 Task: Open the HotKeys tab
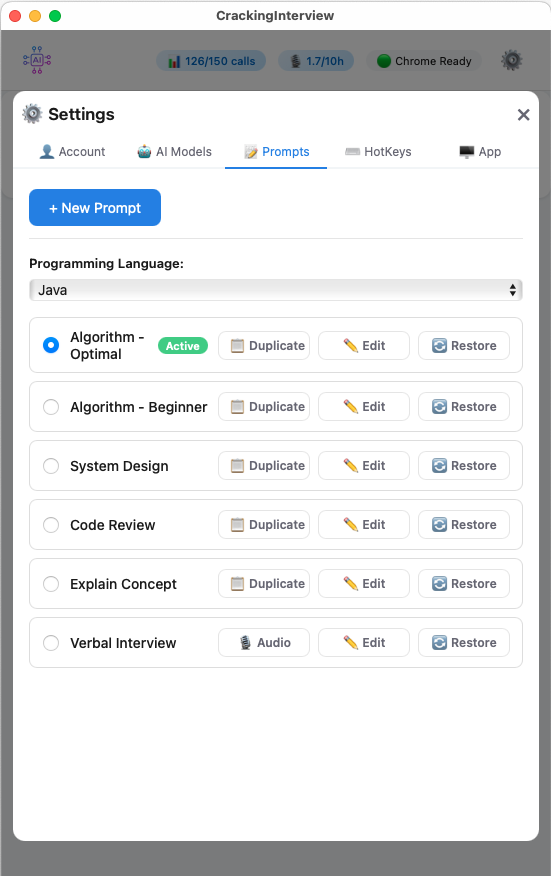(378, 151)
